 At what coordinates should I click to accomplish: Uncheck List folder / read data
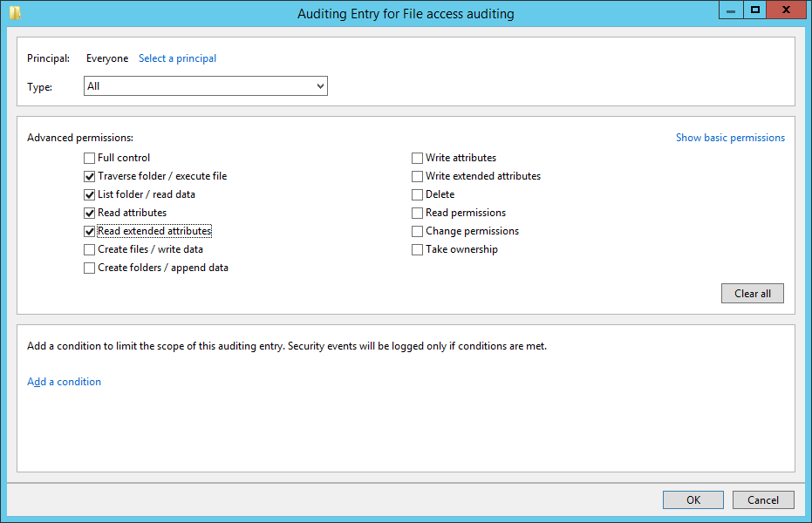tap(89, 194)
